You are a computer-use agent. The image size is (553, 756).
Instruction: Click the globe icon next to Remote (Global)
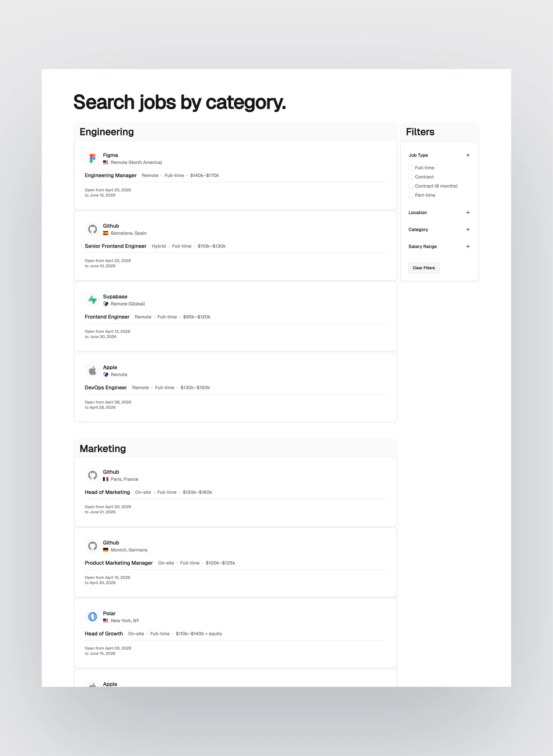(x=107, y=304)
